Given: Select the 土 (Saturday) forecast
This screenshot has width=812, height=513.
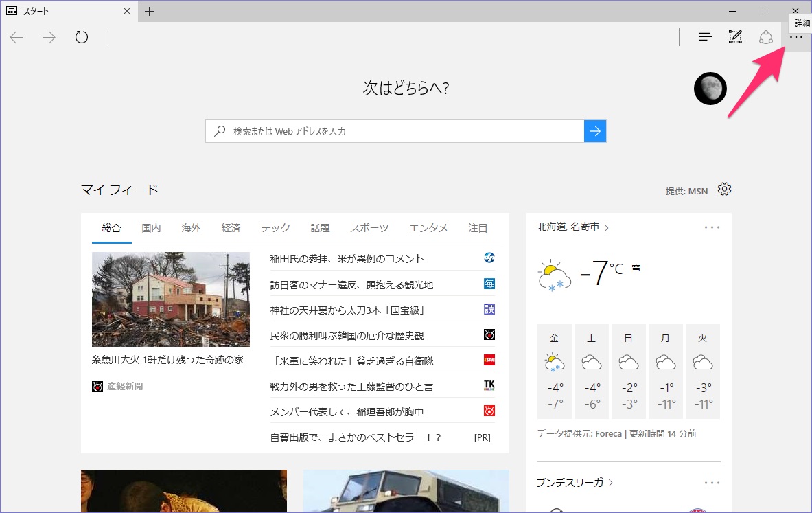Looking at the screenshot, I should pyautogui.click(x=592, y=371).
